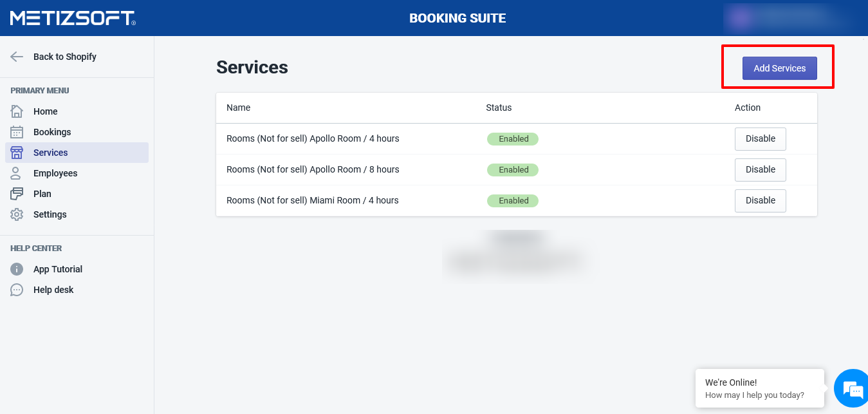868x414 pixels.
Task: Open the Settings menu label
Action: click(x=50, y=214)
